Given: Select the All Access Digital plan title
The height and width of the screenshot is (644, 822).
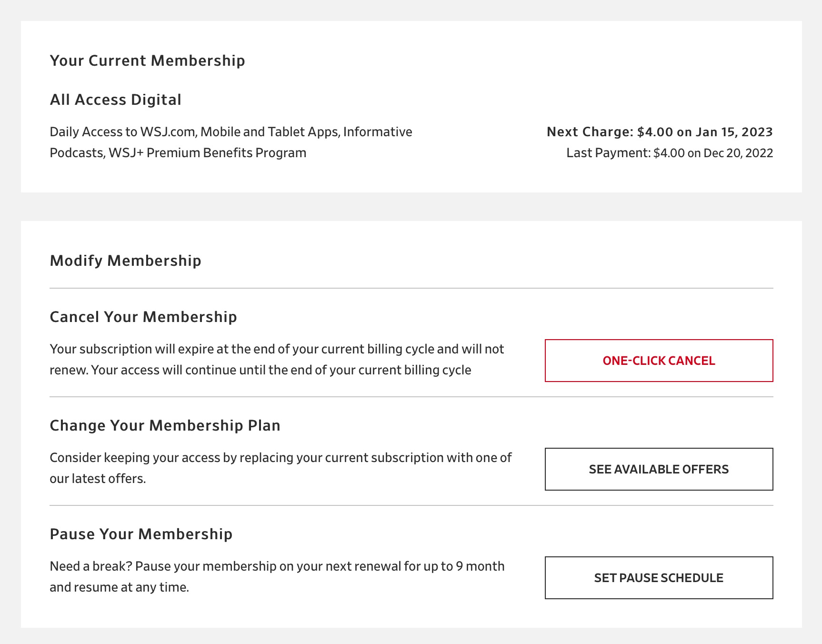Looking at the screenshot, I should click(x=116, y=100).
